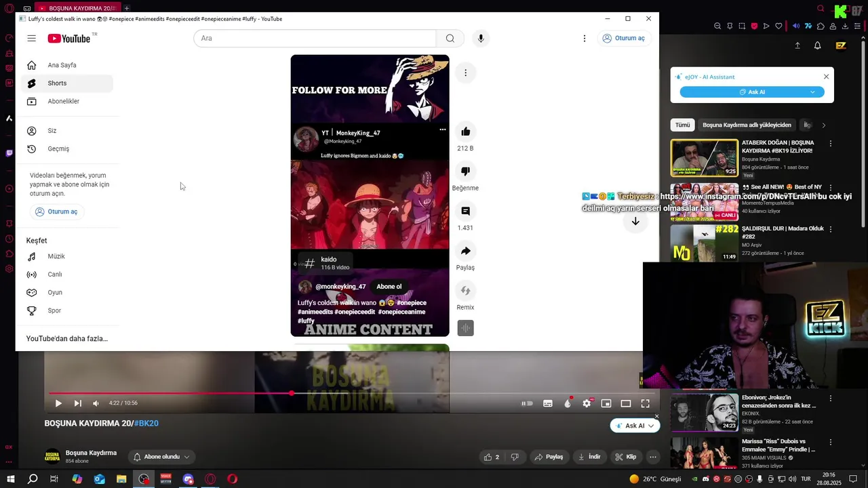This screenshot has width=868, height=488.
Task: Select Tümü filter chip
Action: pyautogui.click(x=682, y=125)
